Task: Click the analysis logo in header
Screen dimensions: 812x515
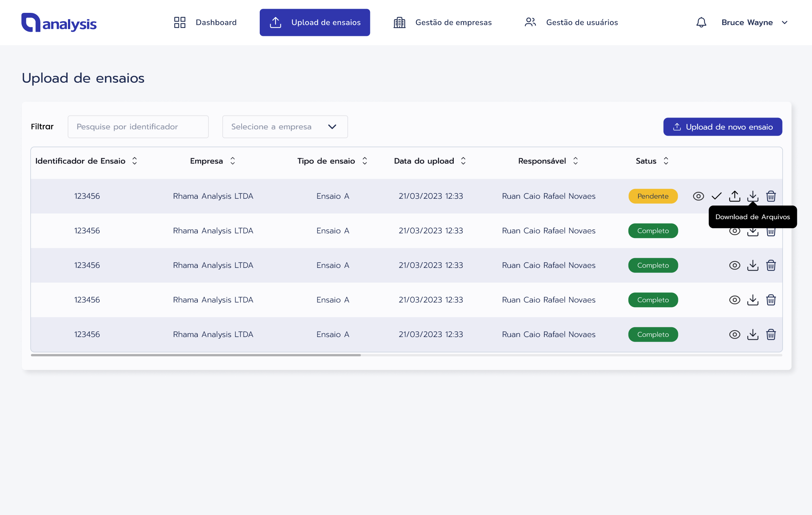Action: coord(59,23)
